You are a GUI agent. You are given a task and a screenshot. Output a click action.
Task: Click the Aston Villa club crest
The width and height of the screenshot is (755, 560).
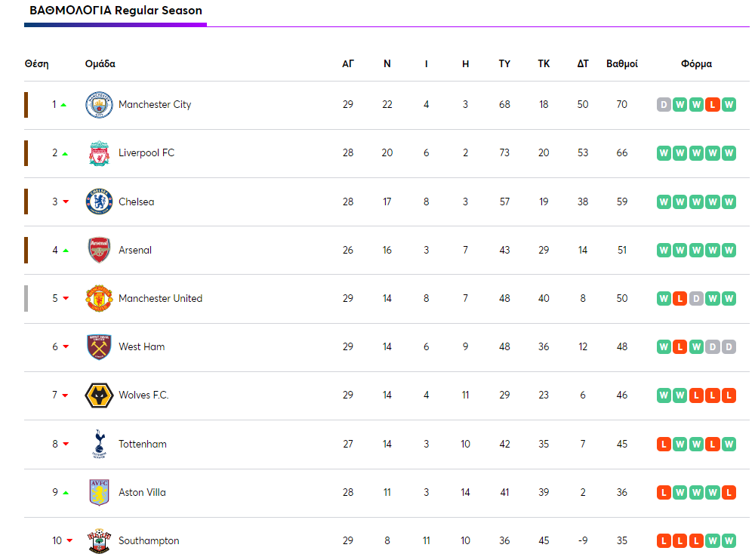point(99,492)
